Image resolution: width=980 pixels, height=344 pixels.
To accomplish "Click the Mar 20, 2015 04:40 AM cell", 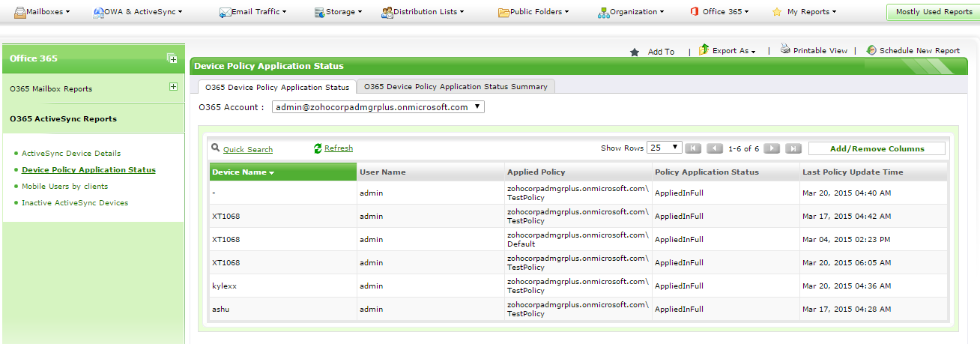I will [x=874, y=193].
